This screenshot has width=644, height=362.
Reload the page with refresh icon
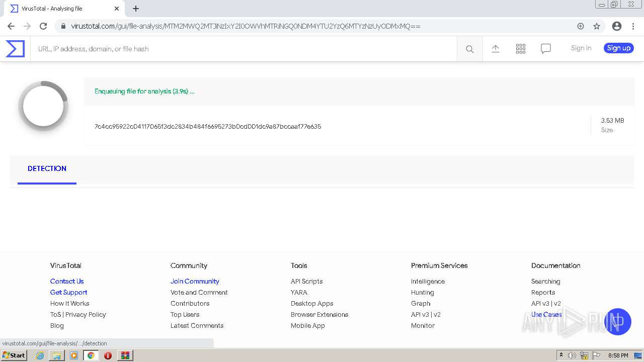pyautogui.click(x=43, y=26)
